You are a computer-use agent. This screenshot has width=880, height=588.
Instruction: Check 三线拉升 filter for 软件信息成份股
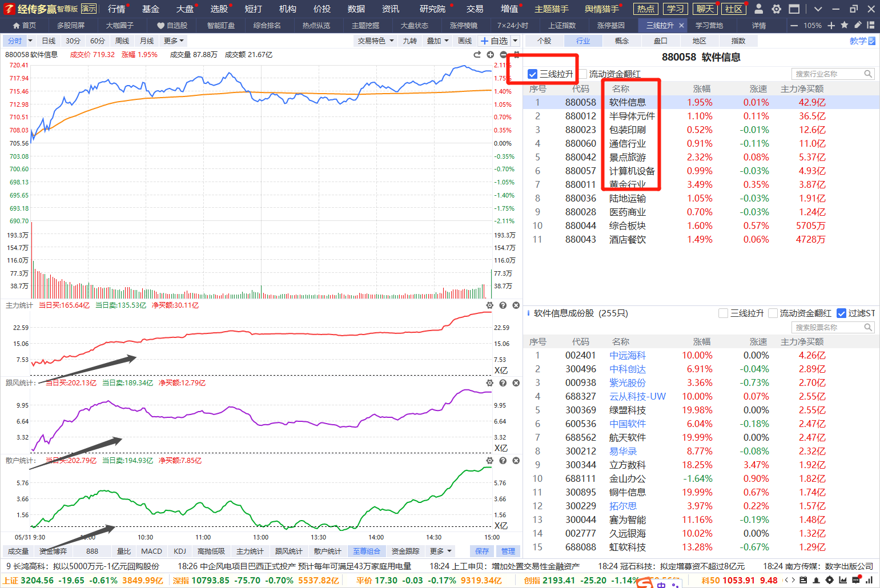[724, 313]
